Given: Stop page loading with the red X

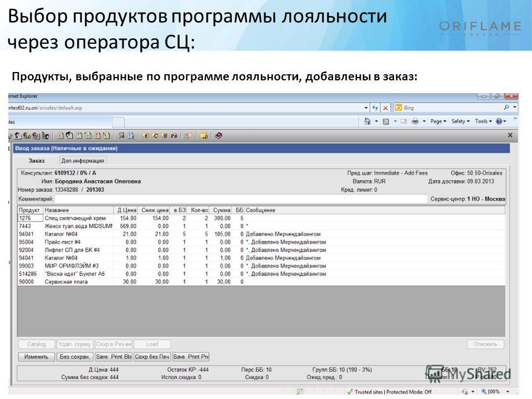Looking at the screenshot, I should (386, 108).
